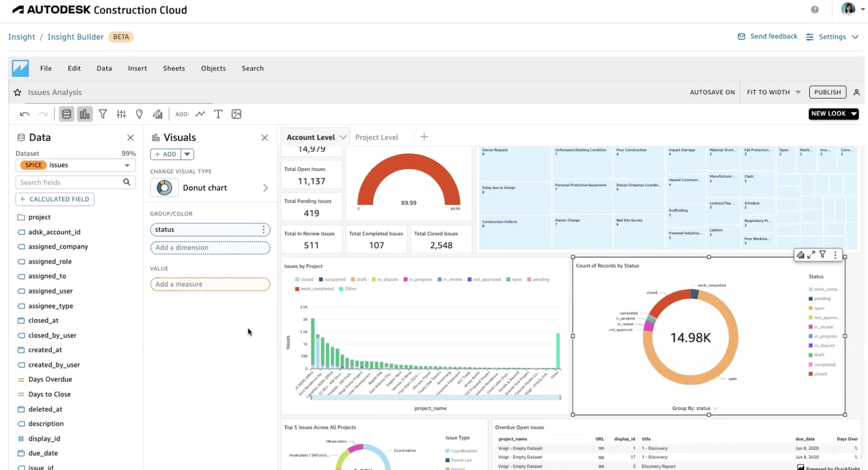This screenshot has height=470, width=868.
Task: Toggle the Autosave On control
Action: click(x=712, y=92)
